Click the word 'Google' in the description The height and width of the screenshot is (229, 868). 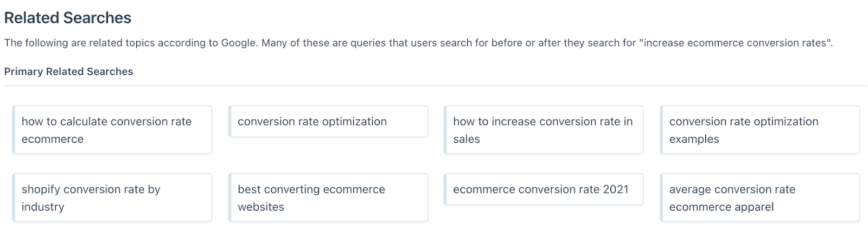238,43
